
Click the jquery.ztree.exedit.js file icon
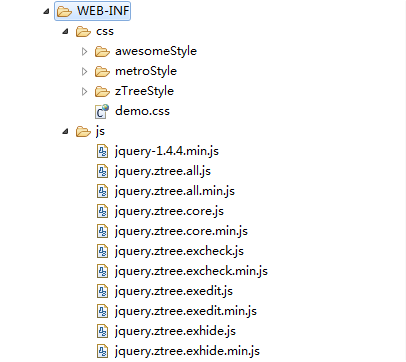point(102,291)
